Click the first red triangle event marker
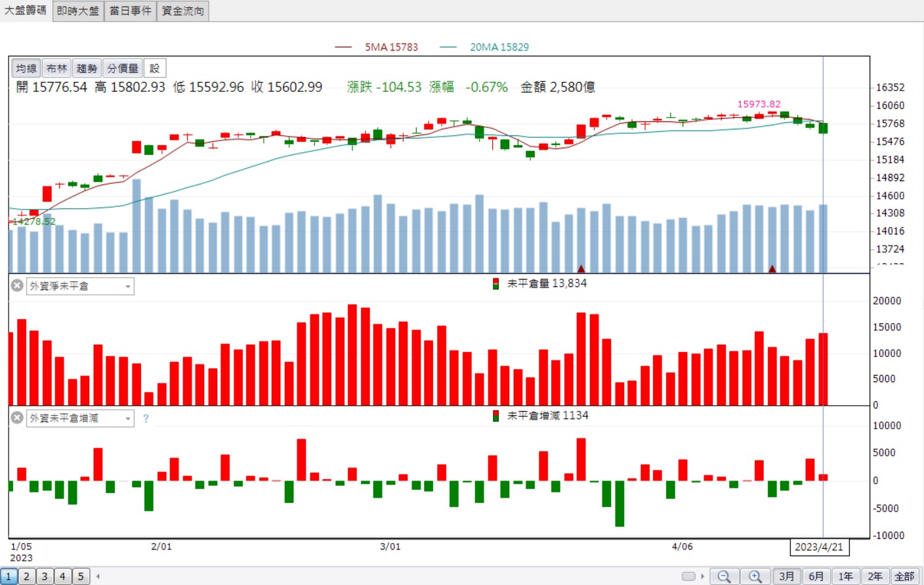This screenshot has width=924, height=585. tap(581, 269)
